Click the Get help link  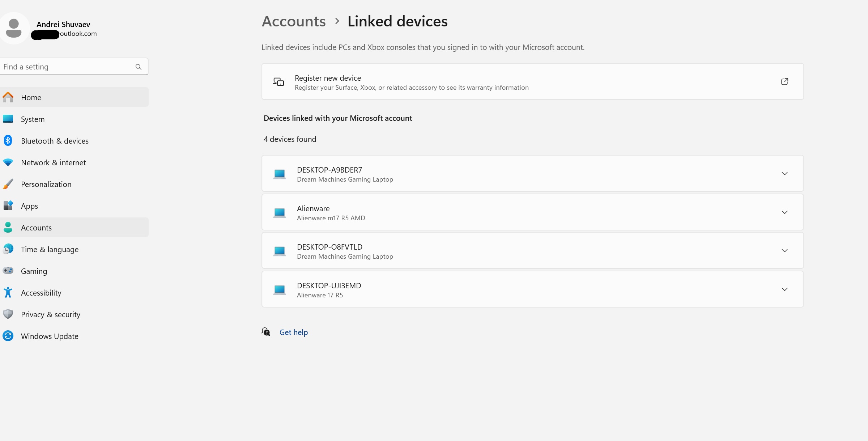click(x=293, y=332)
